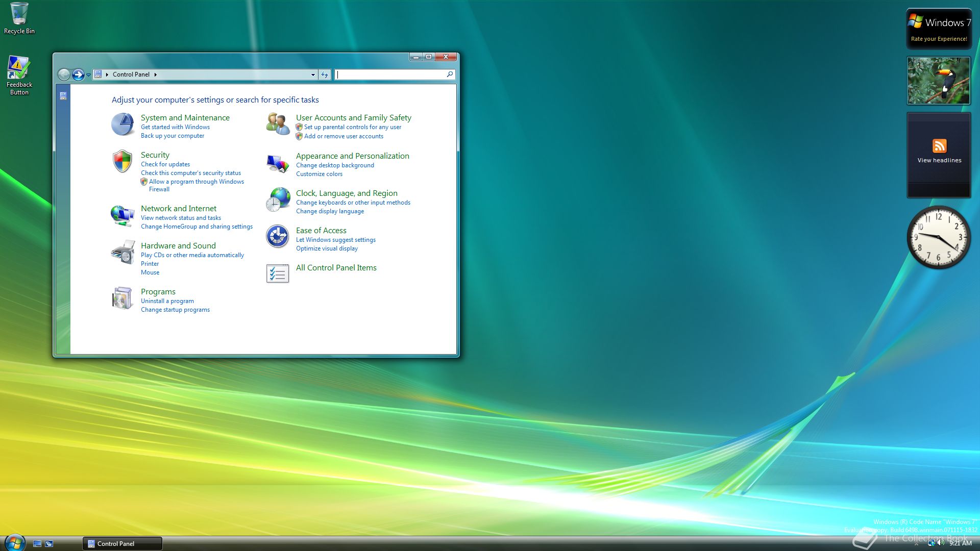Open Hardware and Sound heading
Image resolution: width=980 pixels, height=551 pixels.
click(x=178, y=246)
